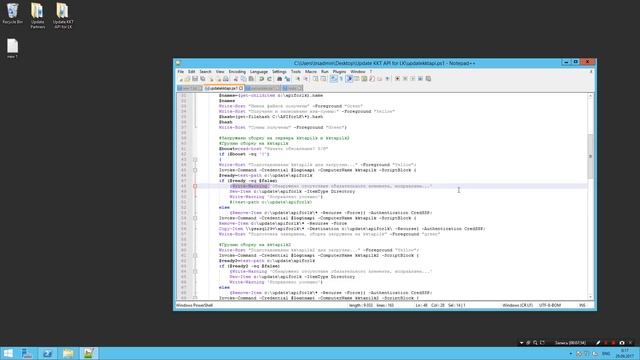640x360 pixels.
Task: Redo edit with the Redo icon
Action: pyautogui.click(x=270, y=79)
